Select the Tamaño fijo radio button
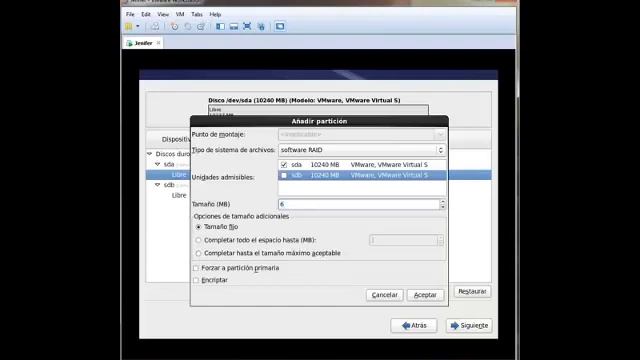Image resolution: width=640 pixels, height=360 pixels. coord(198,227)
